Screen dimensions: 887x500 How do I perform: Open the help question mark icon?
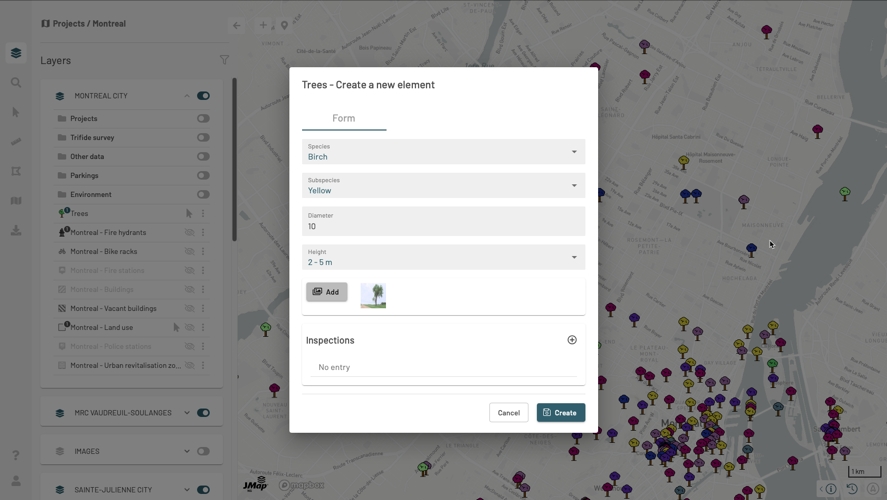(16, 456)
